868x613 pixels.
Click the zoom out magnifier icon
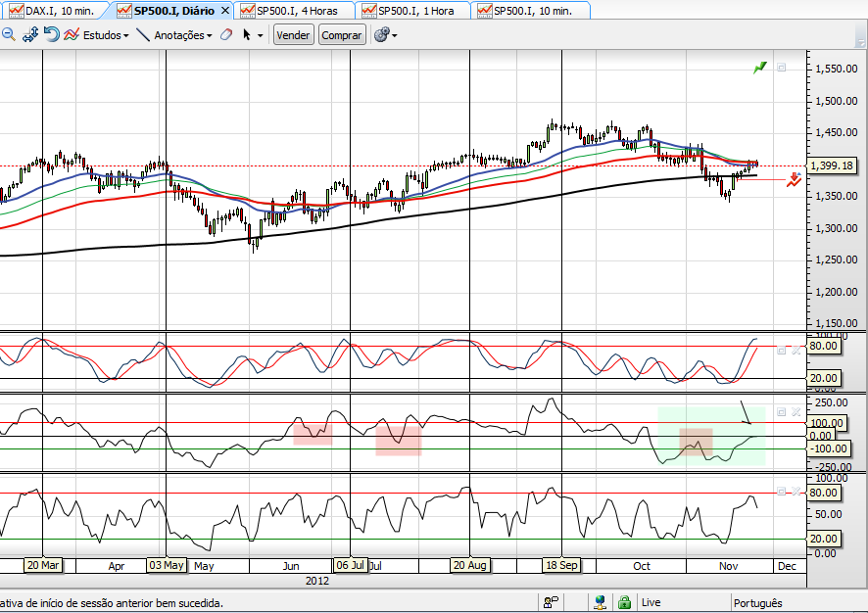pyautogui.click(x=8, y=35)
